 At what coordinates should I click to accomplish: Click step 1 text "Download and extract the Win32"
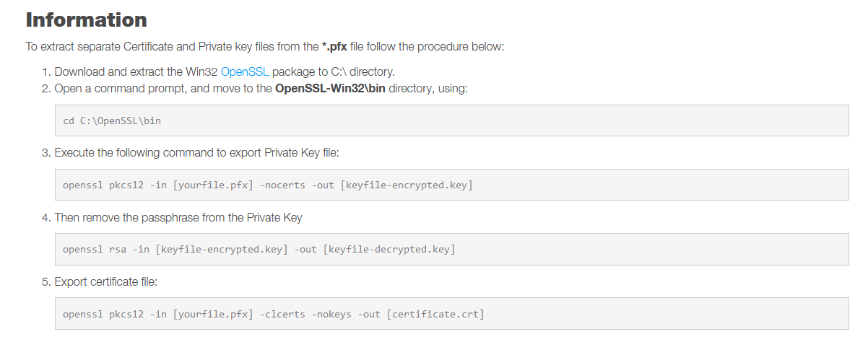click(136, 72)
